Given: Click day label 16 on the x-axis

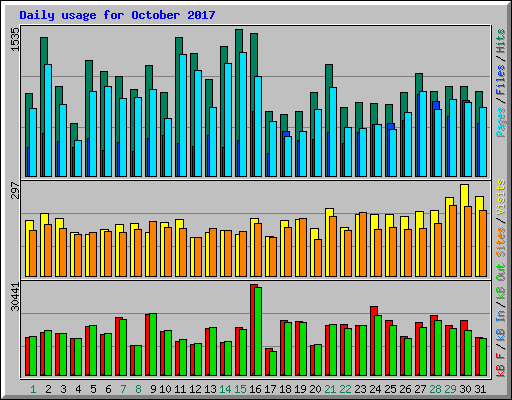Looking at the screenshot, I should click(255, 389).
